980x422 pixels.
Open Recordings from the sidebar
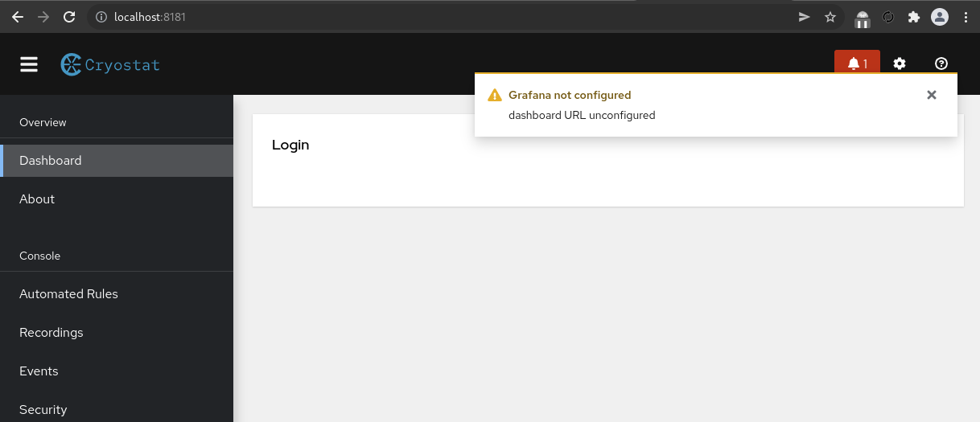pyautogui.click(x=117, y=333)
